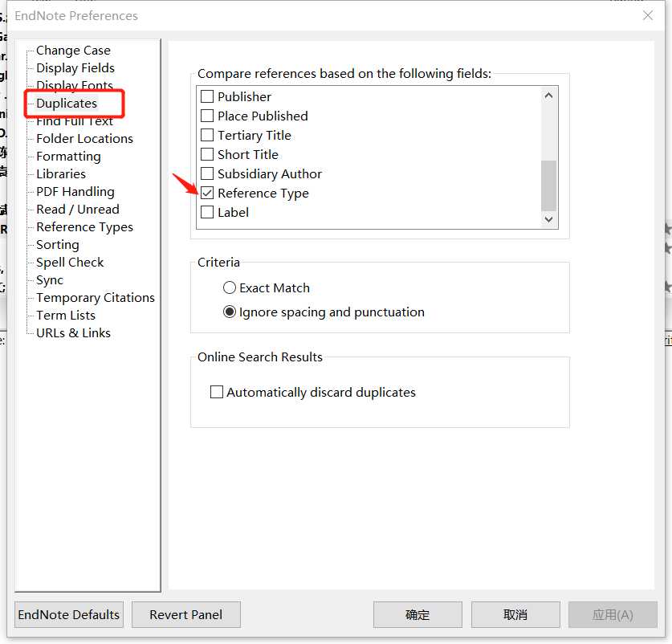Tick the Tertiary Title checkbox
The image size is (672, 644).
click(207, 135)
